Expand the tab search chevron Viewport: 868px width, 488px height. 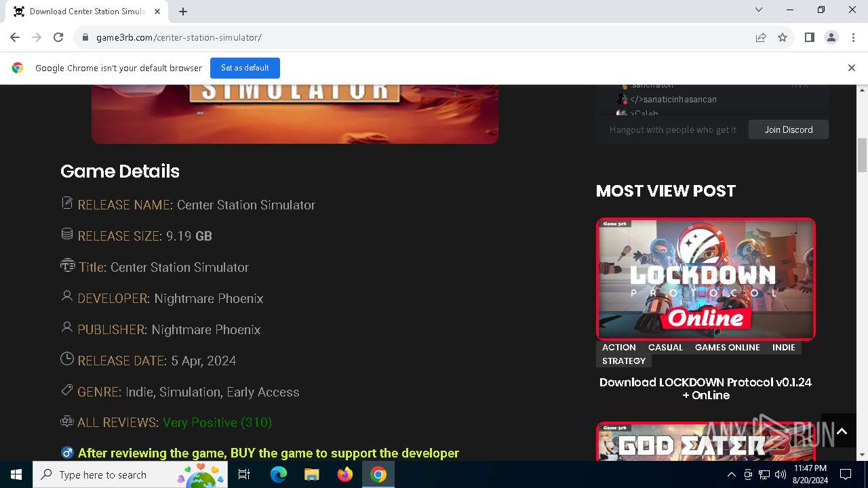759,9
